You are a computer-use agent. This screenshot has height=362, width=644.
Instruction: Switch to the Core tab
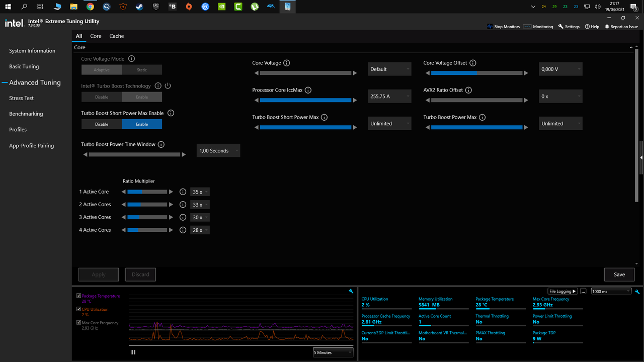point(96,36)
